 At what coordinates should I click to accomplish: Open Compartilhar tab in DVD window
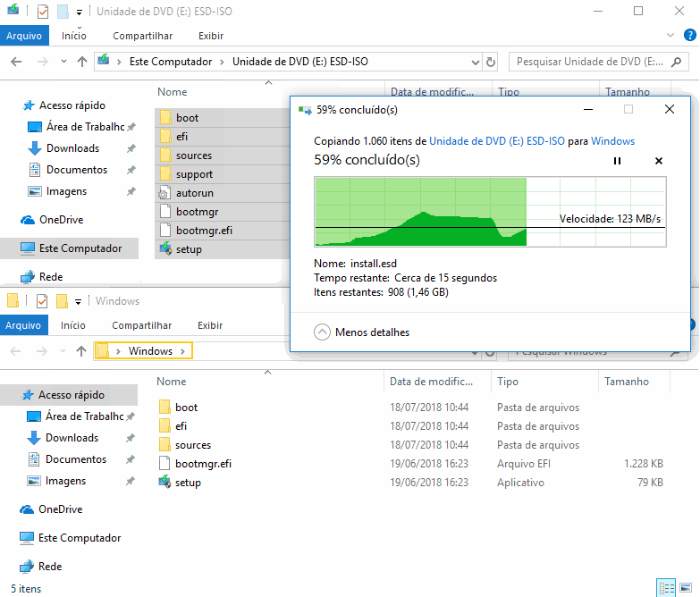point(142,36)
